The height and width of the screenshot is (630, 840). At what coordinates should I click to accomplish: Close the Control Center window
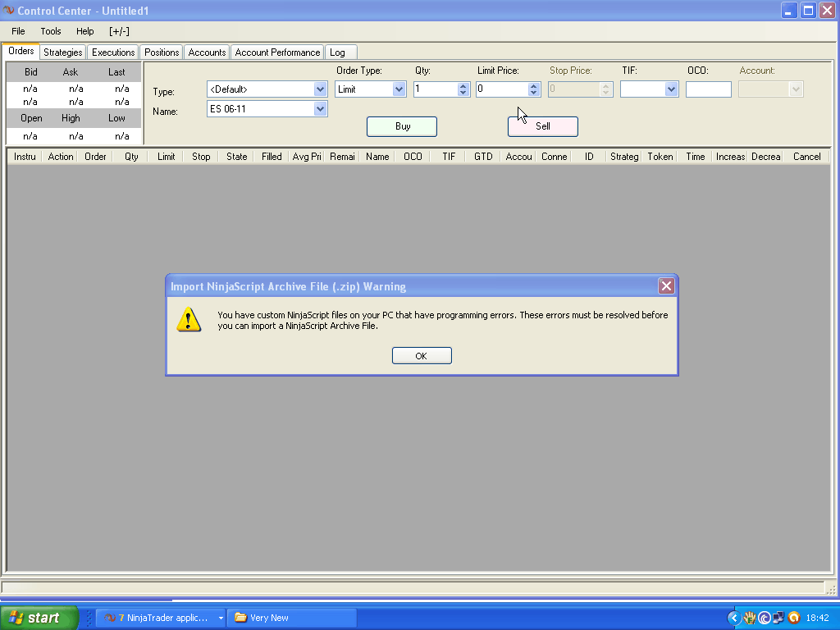tap(828, 11)
